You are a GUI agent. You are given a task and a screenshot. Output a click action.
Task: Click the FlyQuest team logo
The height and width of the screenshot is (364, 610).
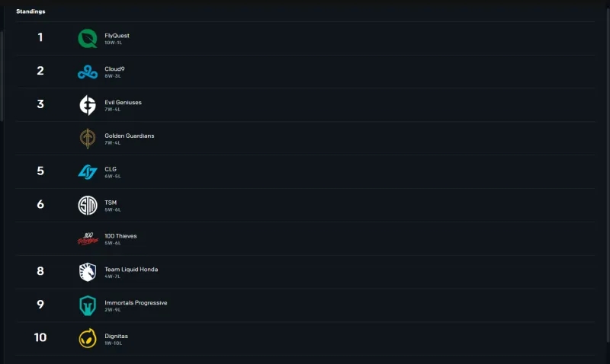point(88,38)
